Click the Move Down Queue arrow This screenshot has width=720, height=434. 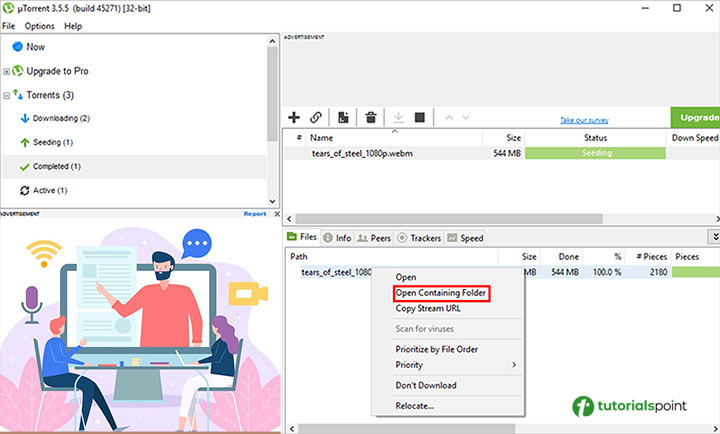466,118
